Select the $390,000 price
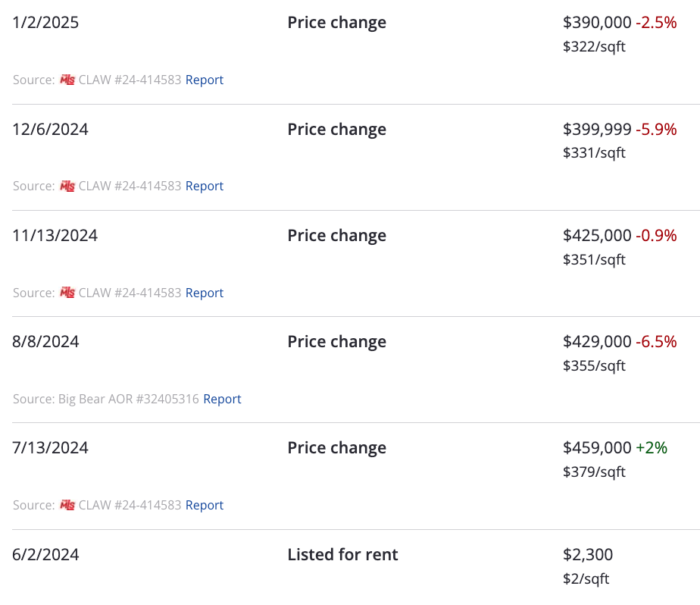700x605 pixels. pyautogui.click(x=597, y=23)
